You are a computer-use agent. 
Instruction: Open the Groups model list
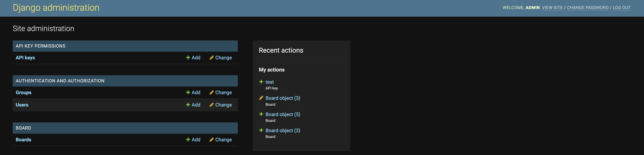23,92
